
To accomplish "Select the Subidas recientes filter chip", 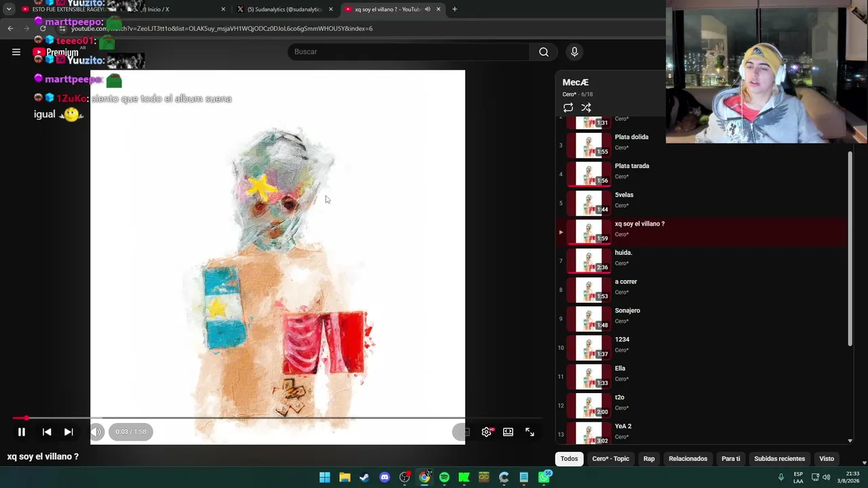I will point(780,459).
